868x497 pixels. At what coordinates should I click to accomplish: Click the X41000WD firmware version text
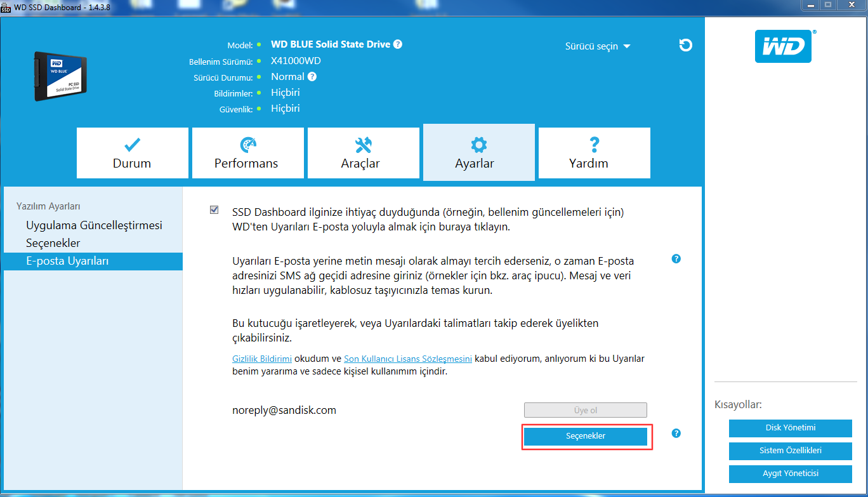click(x=296, y=61)
